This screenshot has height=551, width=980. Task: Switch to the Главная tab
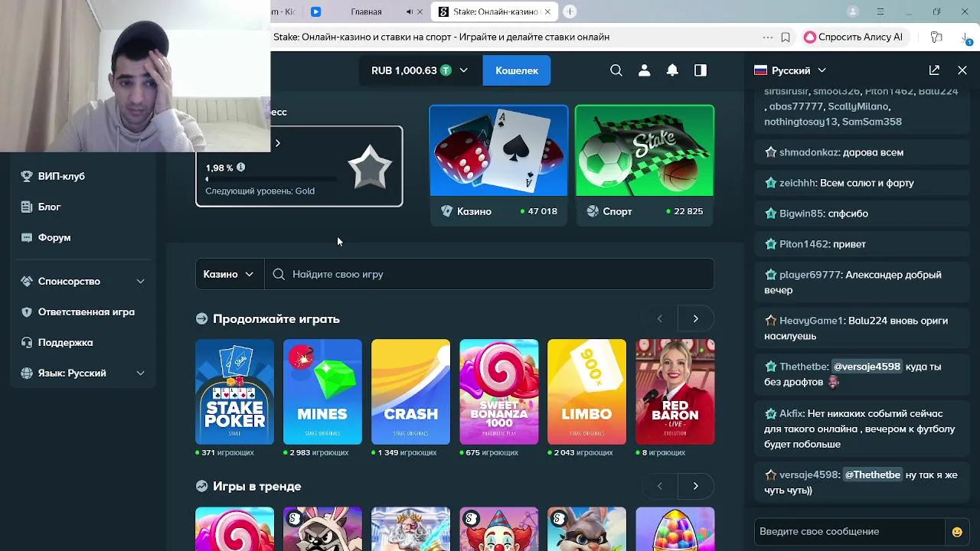[x=366, y=11]
